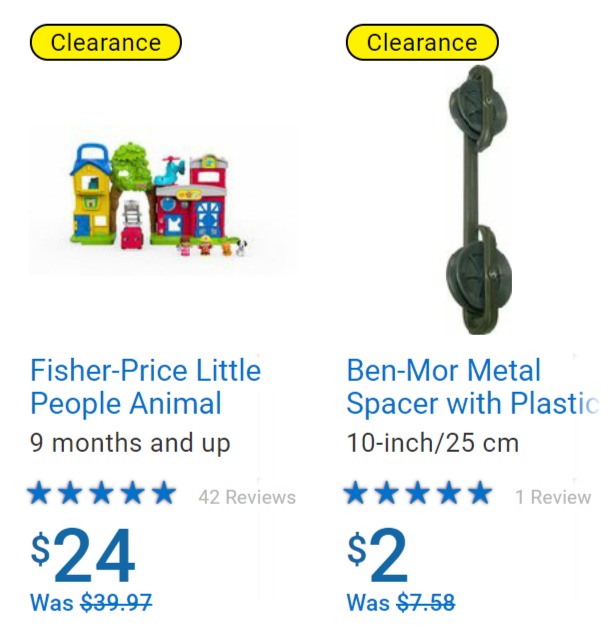Screen dimensions: 613x633
Task: Click the Clearance badge above Fisher-Price toy
Action: (106, 42)
